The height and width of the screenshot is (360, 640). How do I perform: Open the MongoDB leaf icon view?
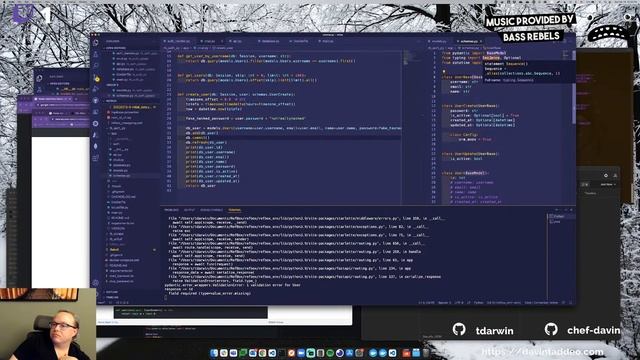point(96,146)
